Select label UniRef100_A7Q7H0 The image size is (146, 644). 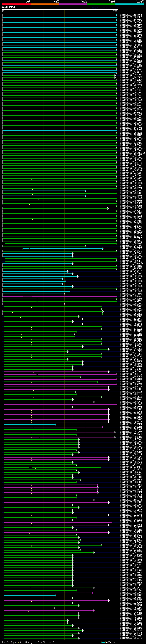[x=131, y=40]
